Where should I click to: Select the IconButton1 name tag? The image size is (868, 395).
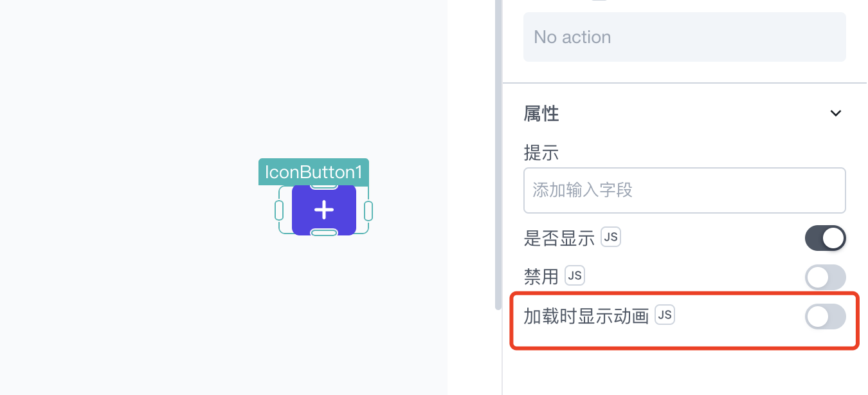pyautogui.click(x=314, y=172)
